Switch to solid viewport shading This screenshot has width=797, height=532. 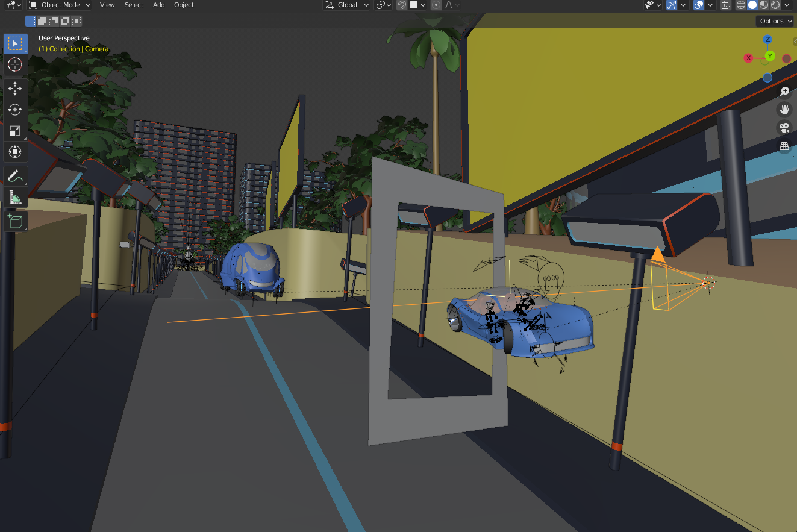(x=752, y=5)
